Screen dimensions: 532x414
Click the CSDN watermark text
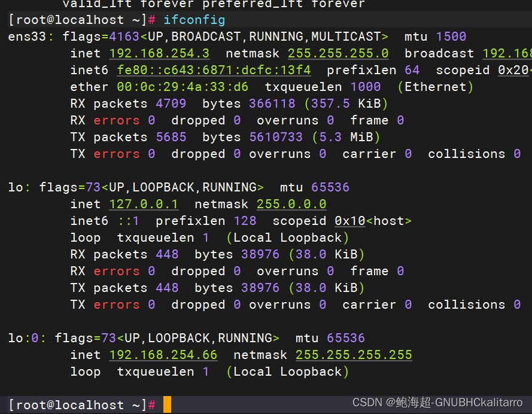click(x=367, y=403)
